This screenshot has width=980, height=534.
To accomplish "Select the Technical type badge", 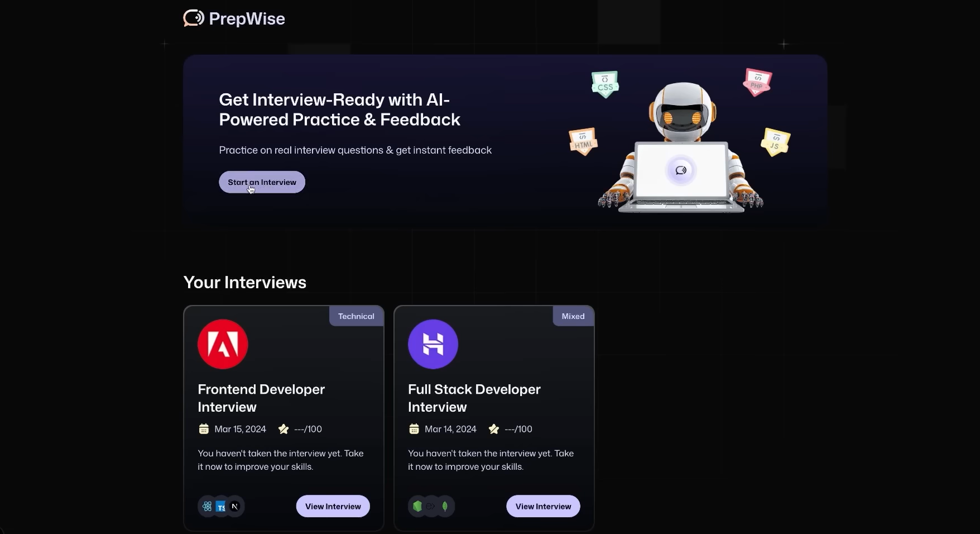I will coord(356,316).
